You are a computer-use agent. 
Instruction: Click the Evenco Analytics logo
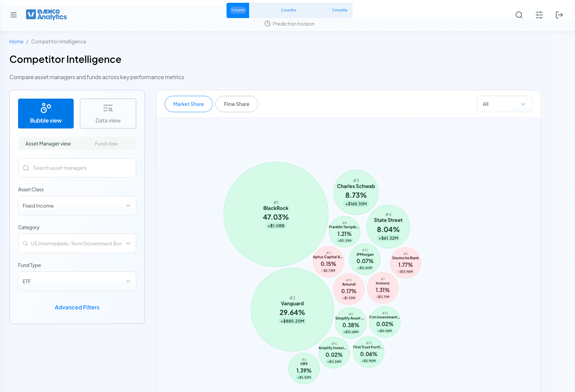coord(47,15)
